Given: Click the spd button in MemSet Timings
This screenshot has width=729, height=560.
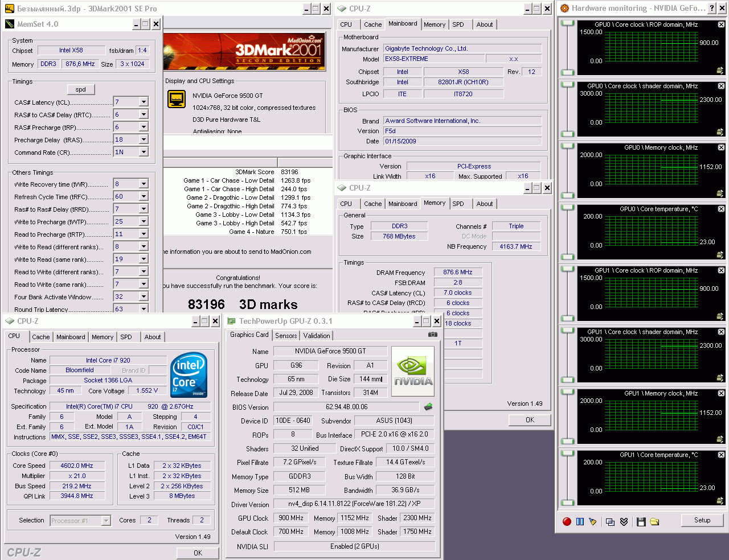Looking at the screenshot, I should tap(81, 89).
